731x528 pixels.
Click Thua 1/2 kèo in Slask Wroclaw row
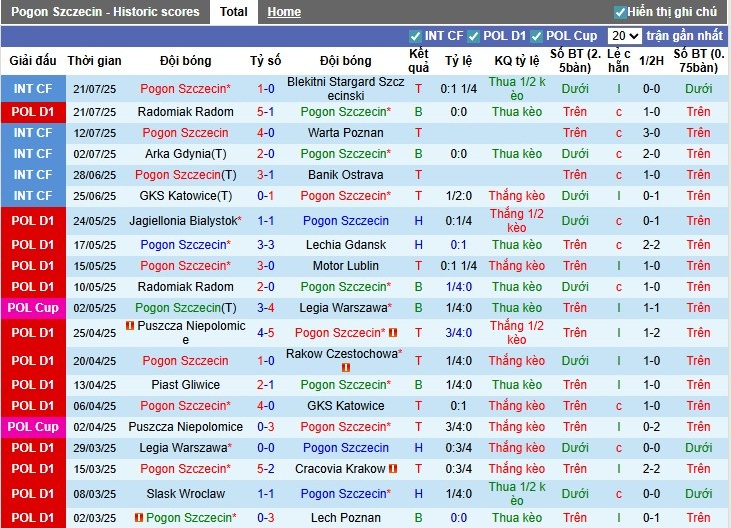[x=517, y=494]
